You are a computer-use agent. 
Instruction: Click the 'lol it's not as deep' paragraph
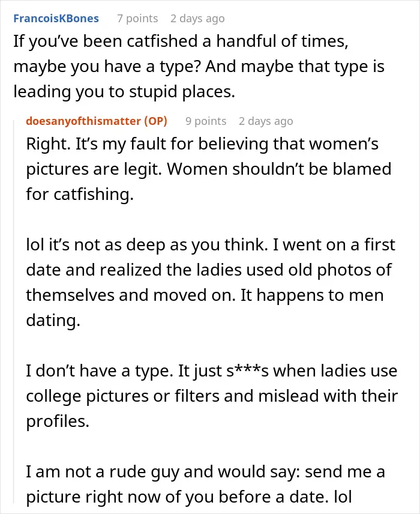point(211,282)
